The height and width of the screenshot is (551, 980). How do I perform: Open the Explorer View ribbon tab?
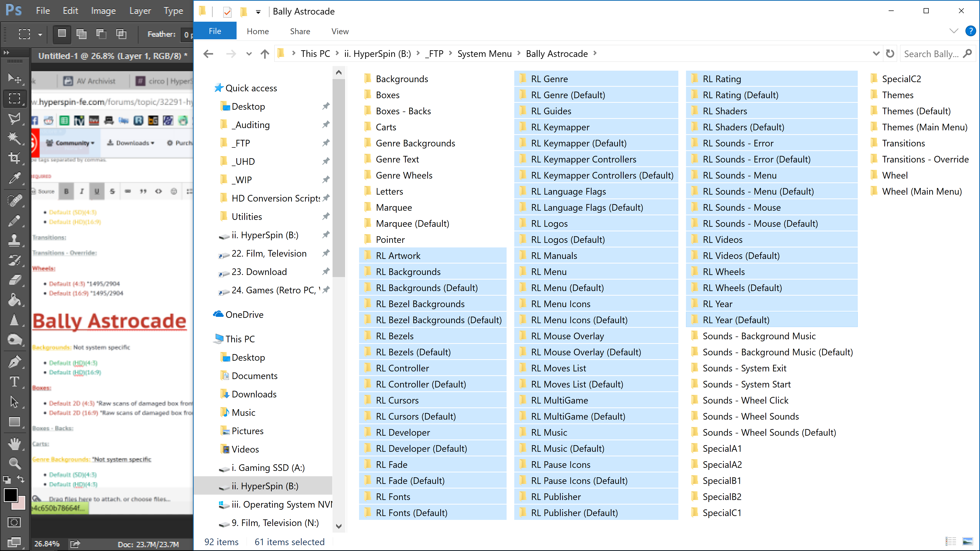click(x=340, y=31)
